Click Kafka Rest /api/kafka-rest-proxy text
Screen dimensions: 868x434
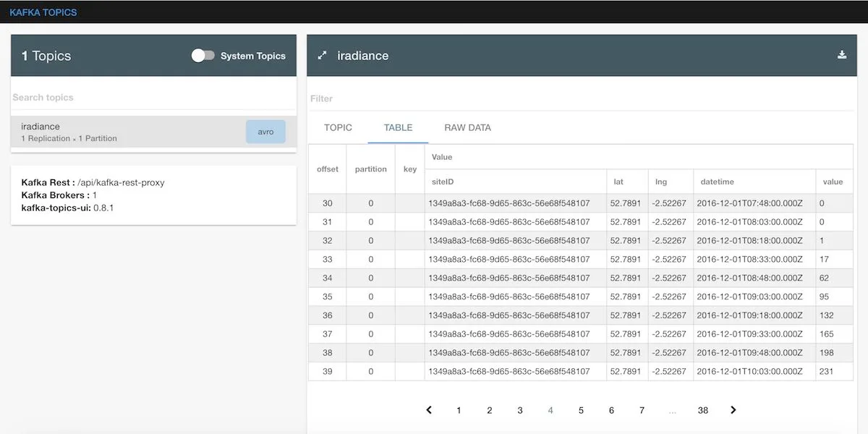93,182
